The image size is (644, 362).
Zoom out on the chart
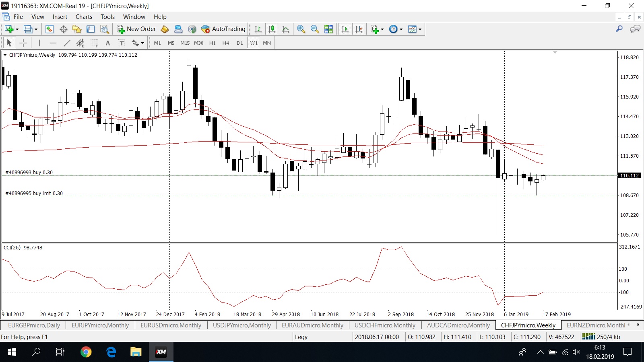(315, 29)
